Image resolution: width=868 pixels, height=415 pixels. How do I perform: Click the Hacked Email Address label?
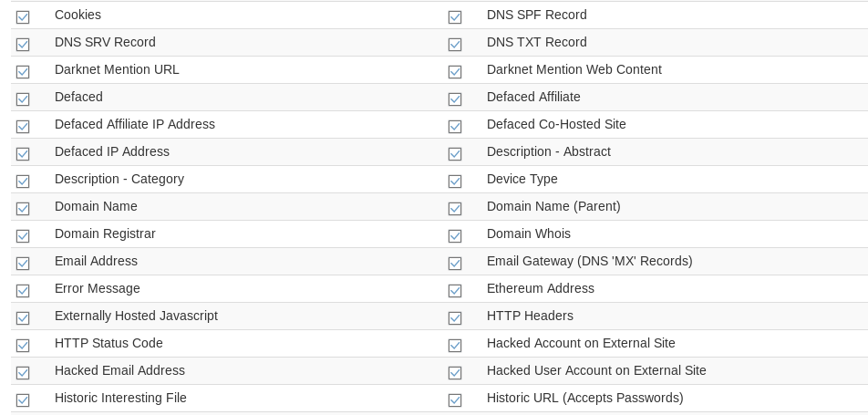pyautogui.click(x=119, y=370)
